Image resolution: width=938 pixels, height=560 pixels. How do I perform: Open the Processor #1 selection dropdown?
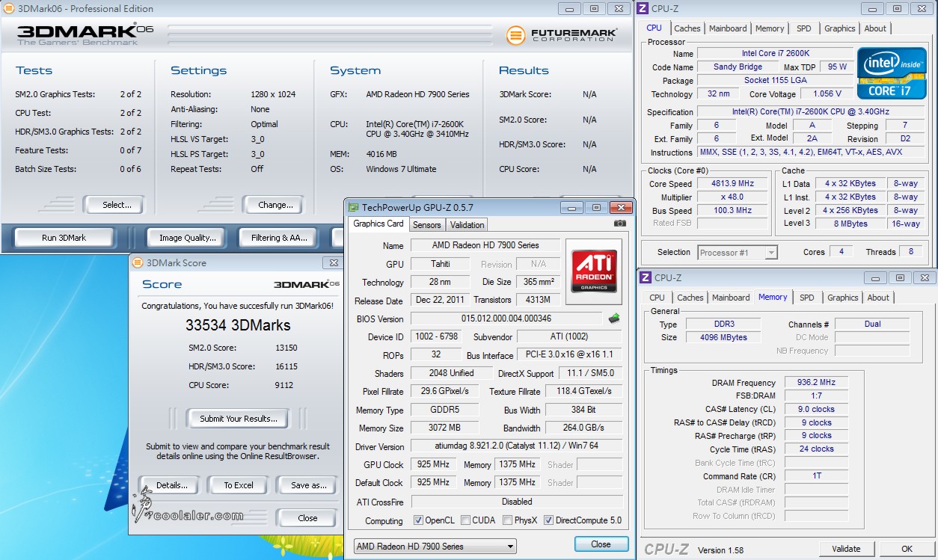coord(738,253)
